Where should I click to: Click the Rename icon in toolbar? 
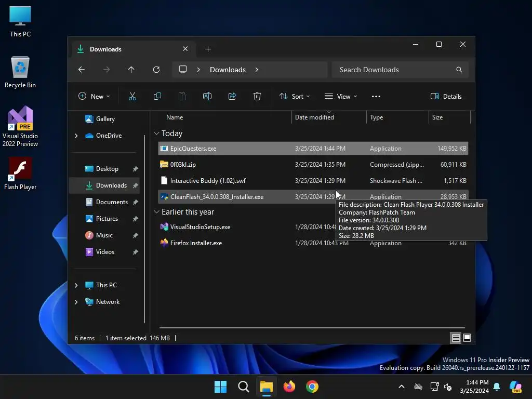click(207, 96)
